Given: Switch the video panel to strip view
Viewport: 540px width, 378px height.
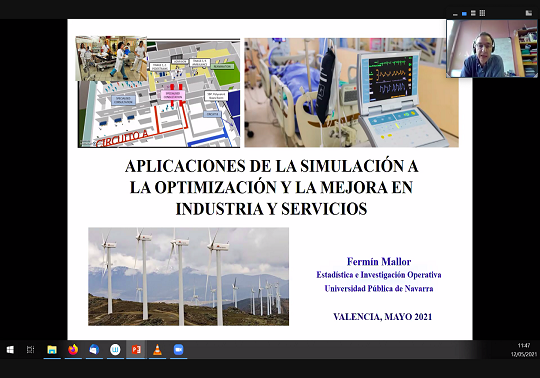Looking at the screenshot, I should click(473, 13).
